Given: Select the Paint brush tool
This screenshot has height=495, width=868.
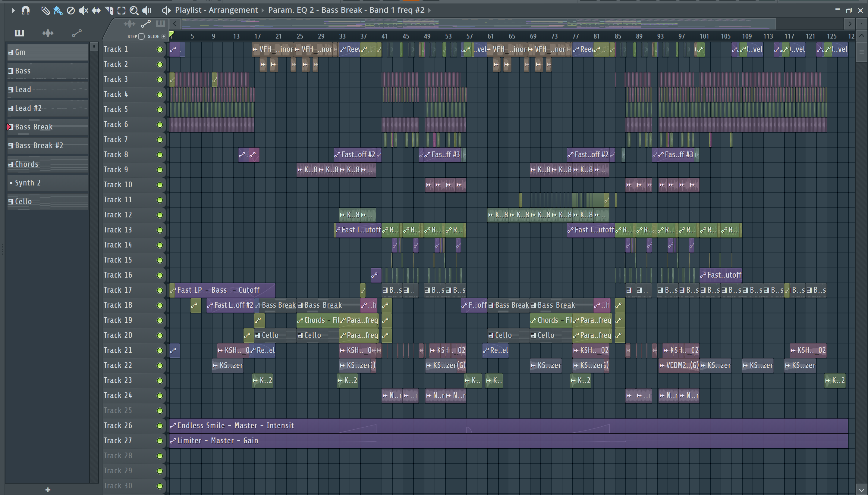Looking at the screenshot, I should [x=58, y=10].
